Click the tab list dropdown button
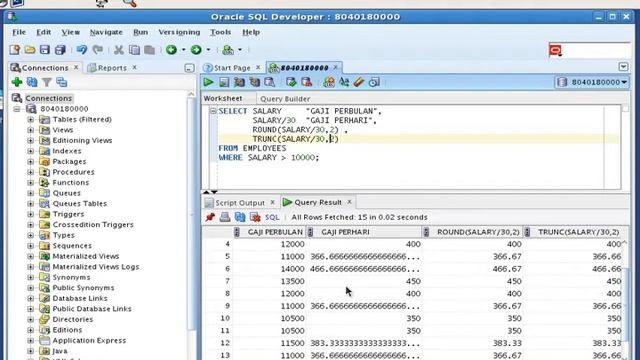 [x=623, y=67]
